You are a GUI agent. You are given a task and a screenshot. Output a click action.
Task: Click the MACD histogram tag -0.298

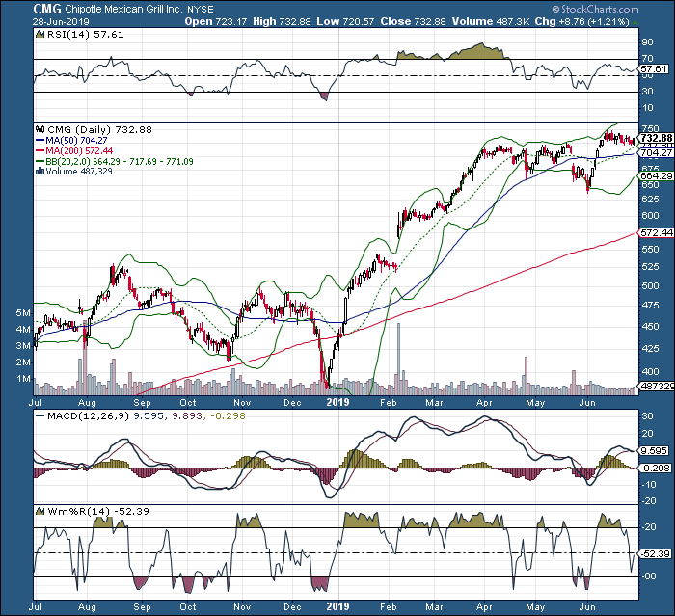pos(655,468)
